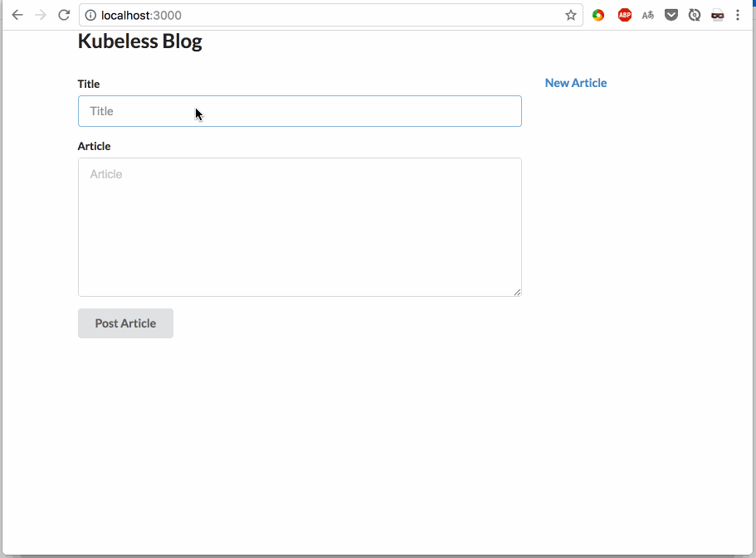Click the page info icon in address bar
756x558 pixels.
coord(90,15)
